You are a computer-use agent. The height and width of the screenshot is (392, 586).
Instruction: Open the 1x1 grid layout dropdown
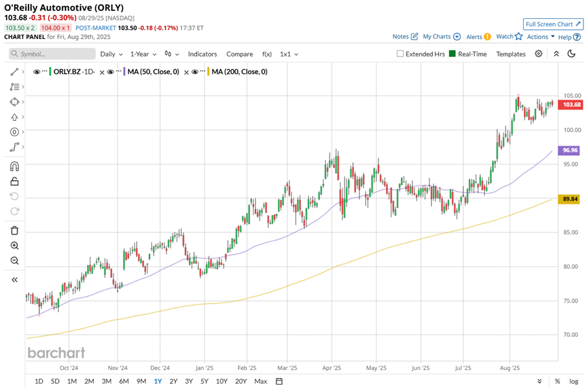click(x=289, y=54)
